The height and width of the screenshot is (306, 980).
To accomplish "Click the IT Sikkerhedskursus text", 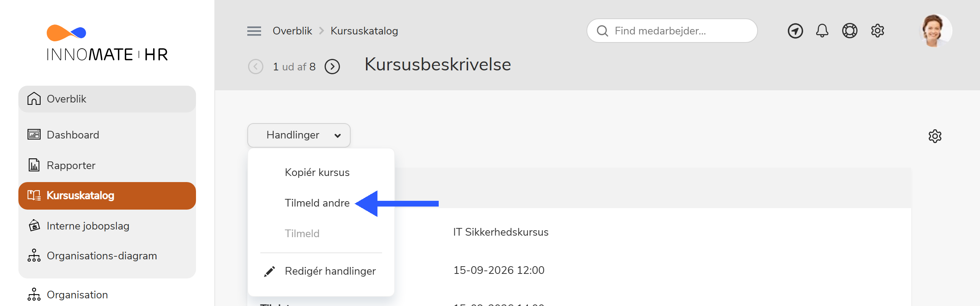I will point(501,232).
